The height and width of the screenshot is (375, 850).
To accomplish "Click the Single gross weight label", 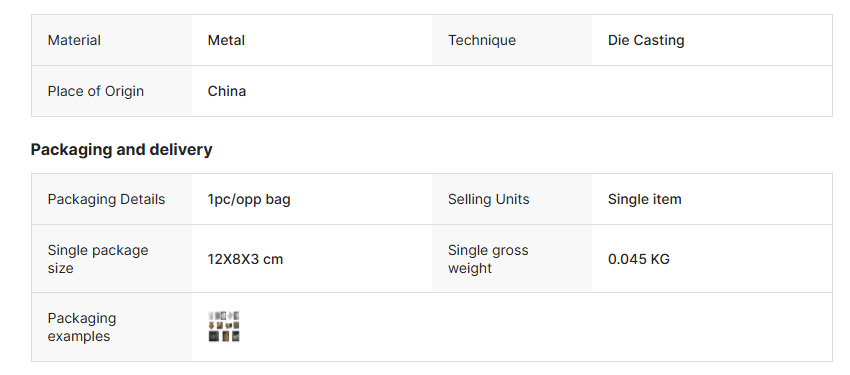I will point(488,259).
